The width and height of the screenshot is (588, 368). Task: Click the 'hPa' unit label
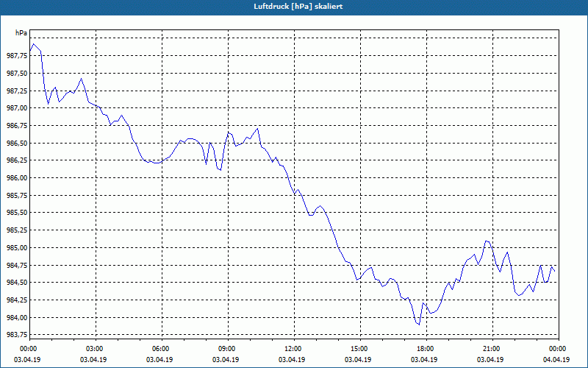21,33
